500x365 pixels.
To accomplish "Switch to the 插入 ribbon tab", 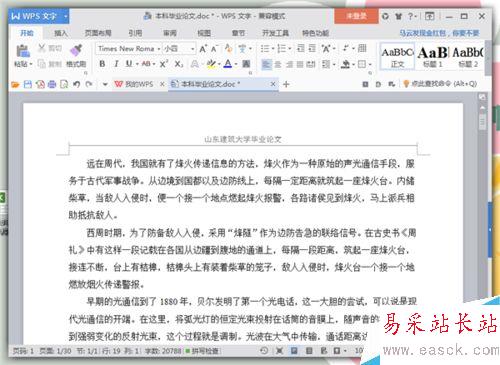I will pyautogui.click(x=61, y=33).
